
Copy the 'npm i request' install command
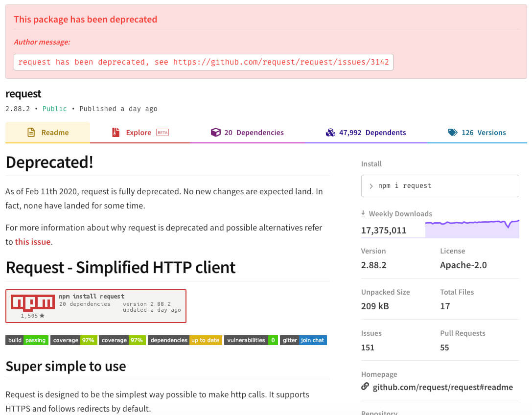tap(440, 186)
